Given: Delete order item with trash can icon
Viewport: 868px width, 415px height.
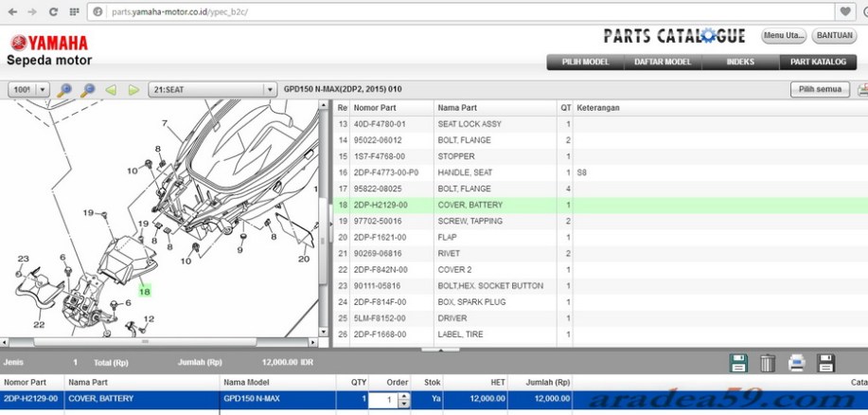Looking at the screenshot, I should [768, 363].
